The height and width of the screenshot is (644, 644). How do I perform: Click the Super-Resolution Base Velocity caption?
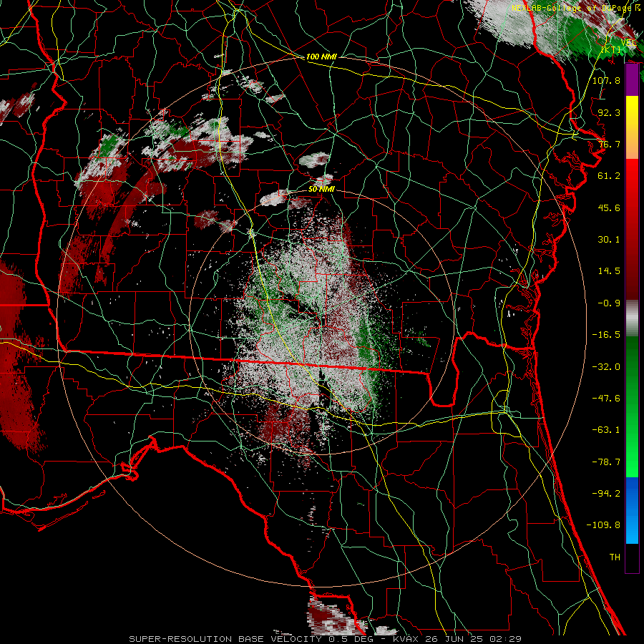[325, 639]
